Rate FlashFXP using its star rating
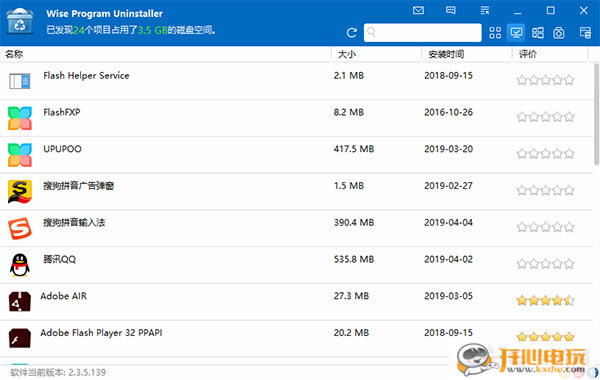Screen dimensions: 600x380 pos(545,117)
